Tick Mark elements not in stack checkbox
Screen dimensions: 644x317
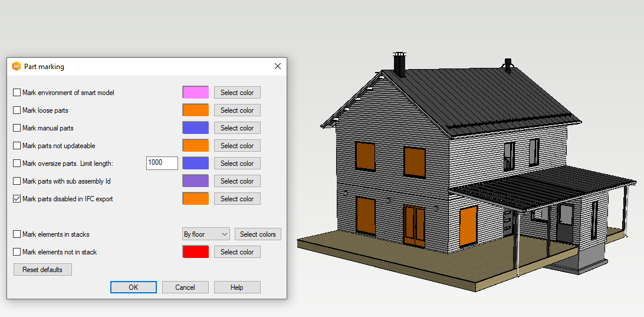click(17, 252)
